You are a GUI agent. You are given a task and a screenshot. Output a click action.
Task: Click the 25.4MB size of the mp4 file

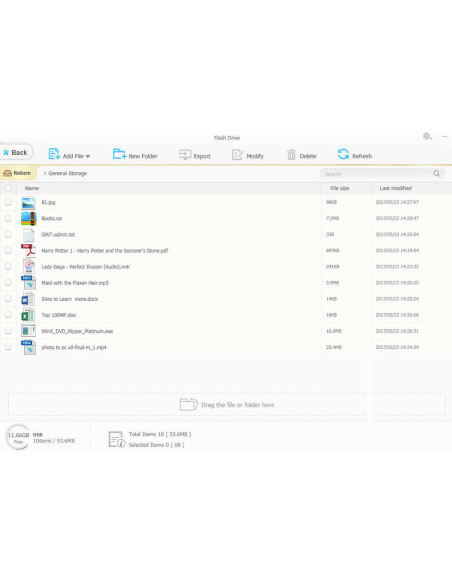(334, 347)
